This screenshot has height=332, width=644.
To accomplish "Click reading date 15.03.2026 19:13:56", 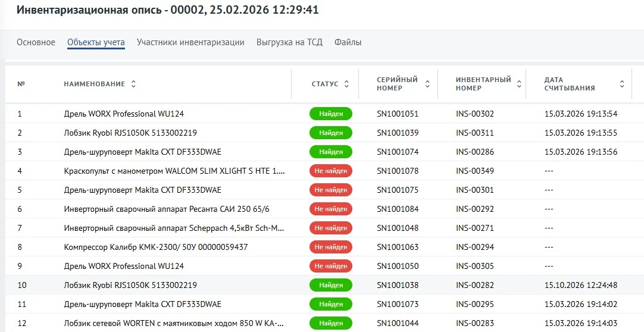I will click(581, 152).
